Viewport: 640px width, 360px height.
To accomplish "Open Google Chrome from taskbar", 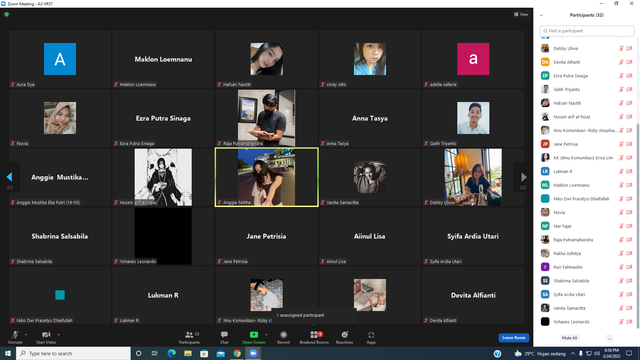I will (x=237, y=353).
